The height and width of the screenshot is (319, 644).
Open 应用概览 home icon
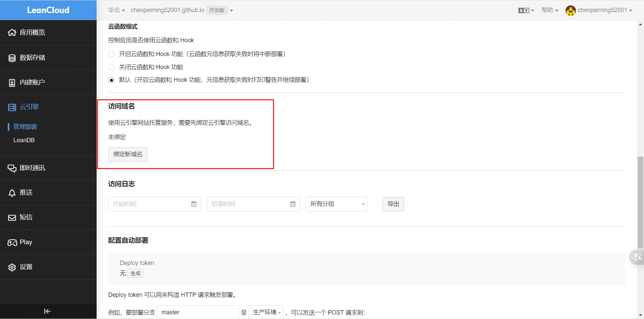coord(12,32)
